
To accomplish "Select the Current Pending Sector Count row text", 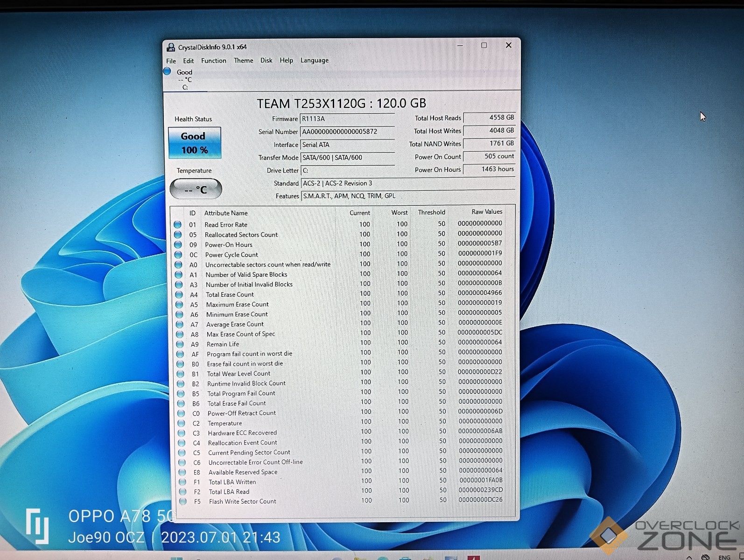I will (x=249, y=453).
